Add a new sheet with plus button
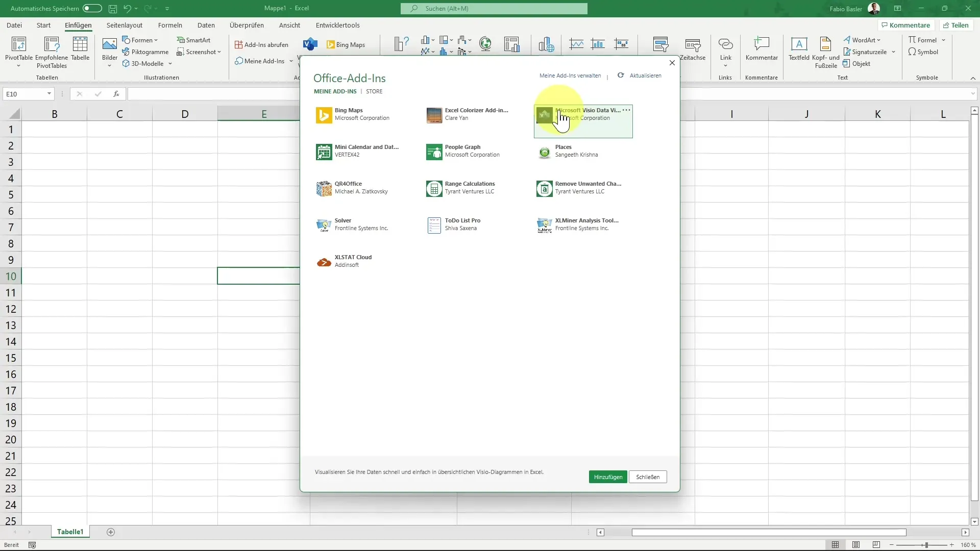 [111, 532]
